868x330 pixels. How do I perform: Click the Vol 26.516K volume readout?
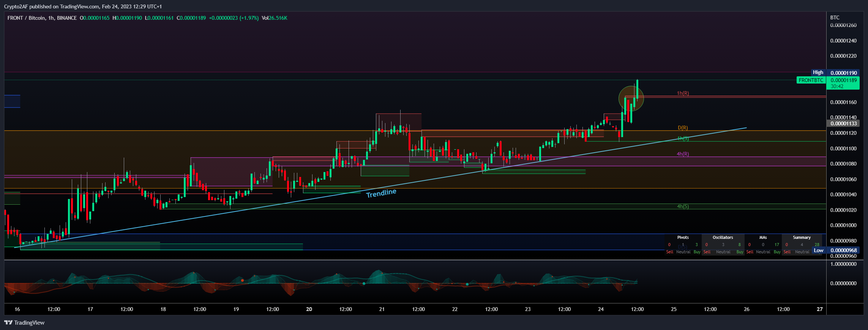click(275, 18)
